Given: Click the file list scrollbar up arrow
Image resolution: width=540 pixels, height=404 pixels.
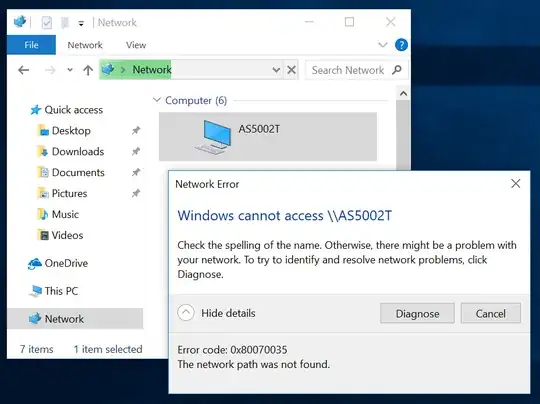Looking at the screenshot, I should [x=403, y=94].
